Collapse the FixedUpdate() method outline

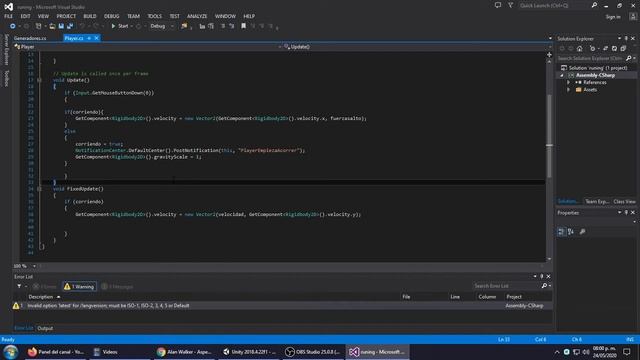click(x=40, y=189)
